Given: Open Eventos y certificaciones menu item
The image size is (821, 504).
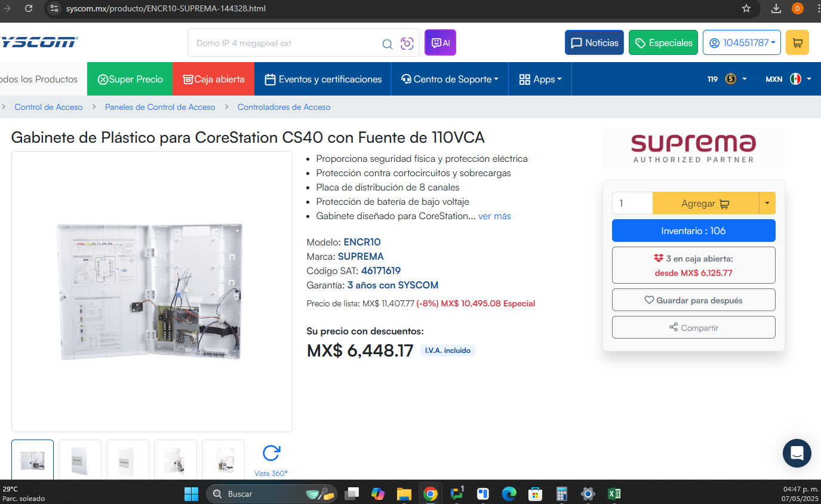Looking at the screenshot, I should 323,79.
